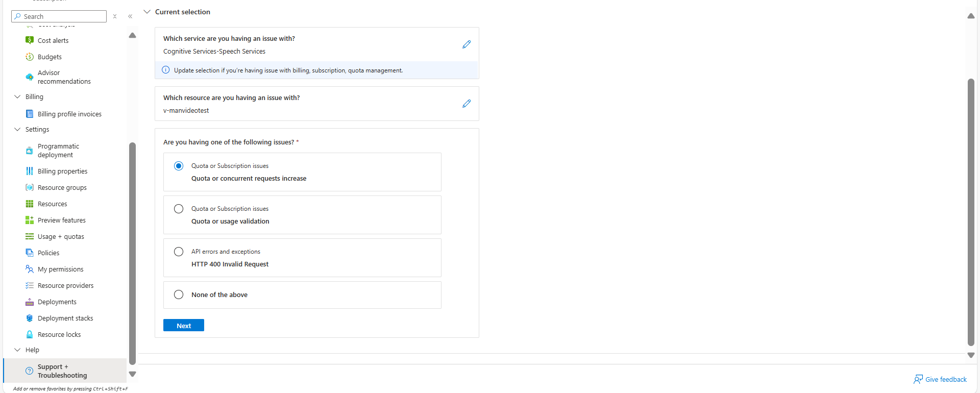Screen dimensions: 980x393
Task: Edit the selected resource with pencil icon
Action: pos(467,104)
